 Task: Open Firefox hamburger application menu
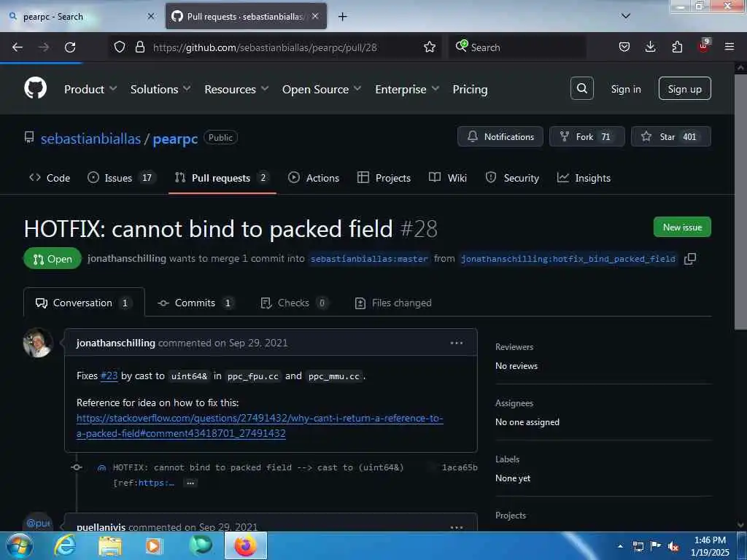coord(729,47)
